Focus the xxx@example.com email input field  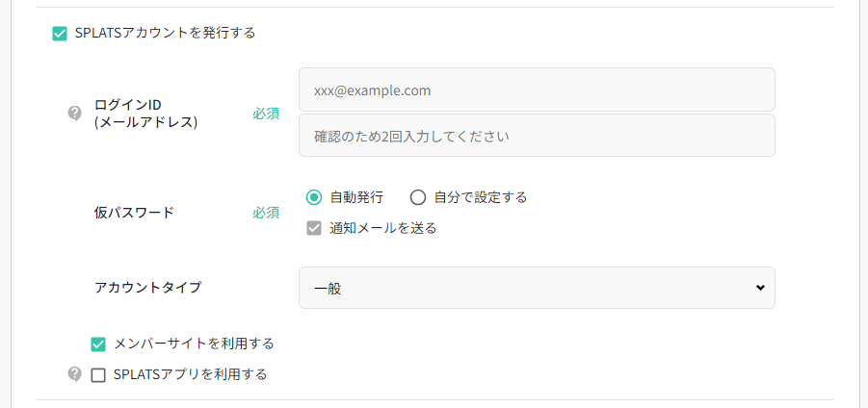[536, 89]
